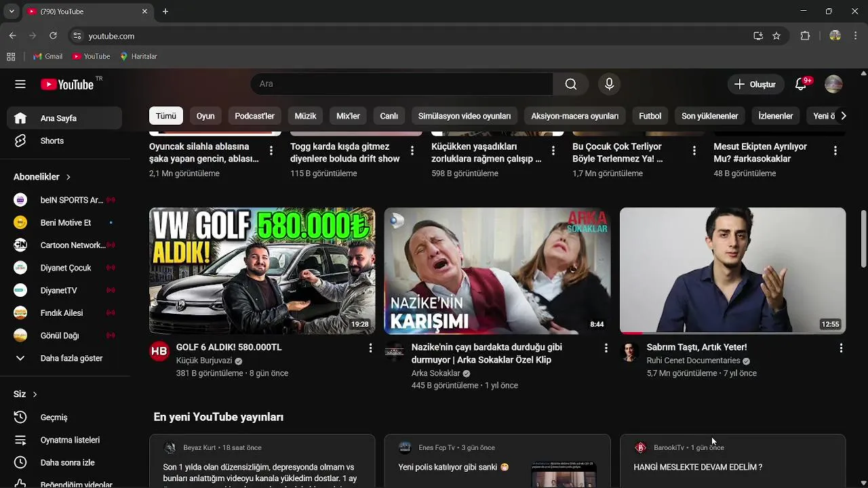Click Küçük Burjuvazi channel avatar
The height and width of the screenshot is (488, 868).
(159, 351)
